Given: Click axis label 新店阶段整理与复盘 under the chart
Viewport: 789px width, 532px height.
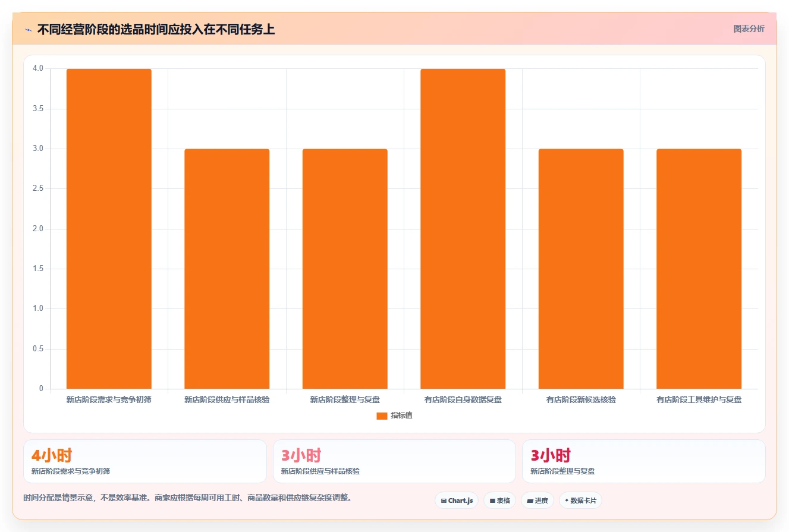Looking at the screenshot, I should click(345, 400).
